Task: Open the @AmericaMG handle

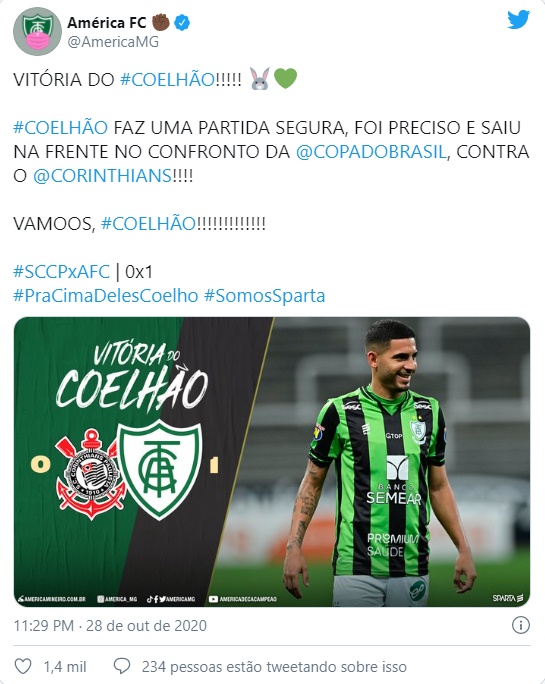Action: tap(113, 42)
